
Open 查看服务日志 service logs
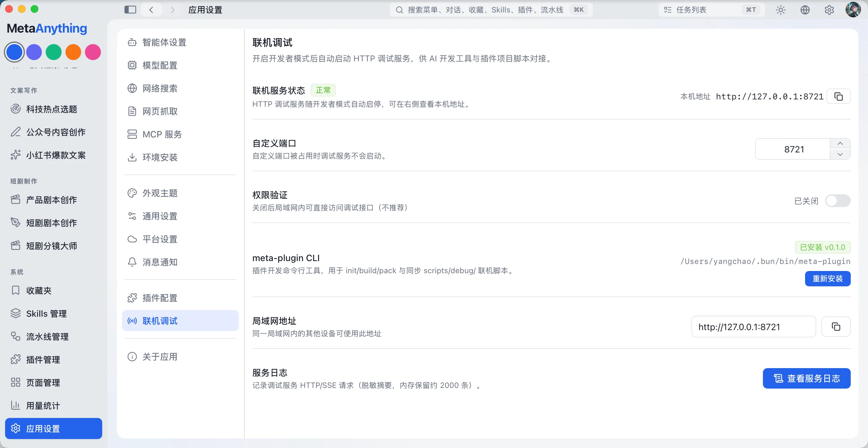click(806, 378)
